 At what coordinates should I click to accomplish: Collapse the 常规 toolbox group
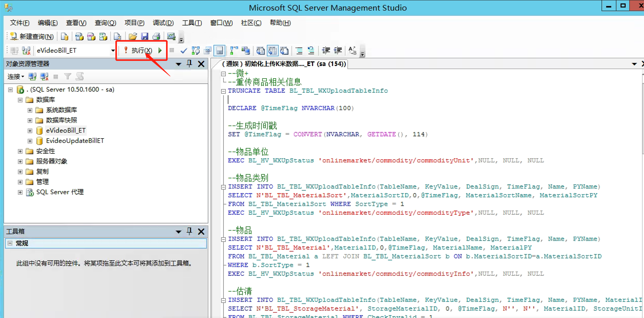(10, 243)
